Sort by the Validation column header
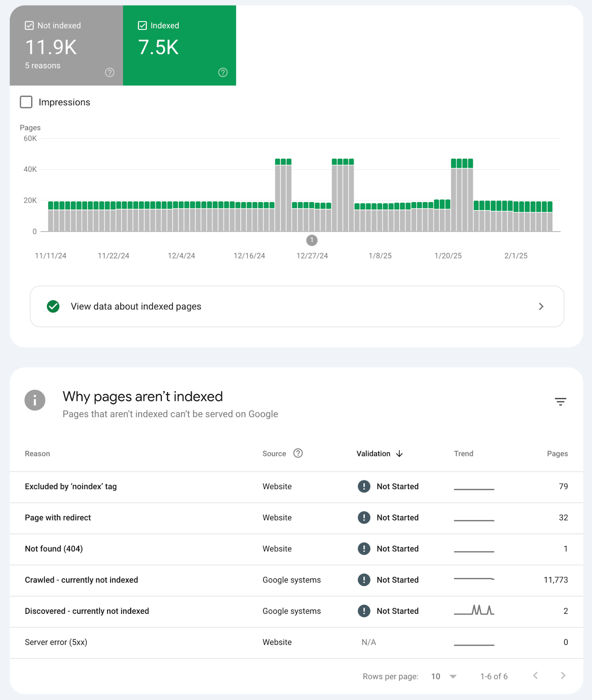This screenshot has height=700, width=592. (x=373, y=454)
